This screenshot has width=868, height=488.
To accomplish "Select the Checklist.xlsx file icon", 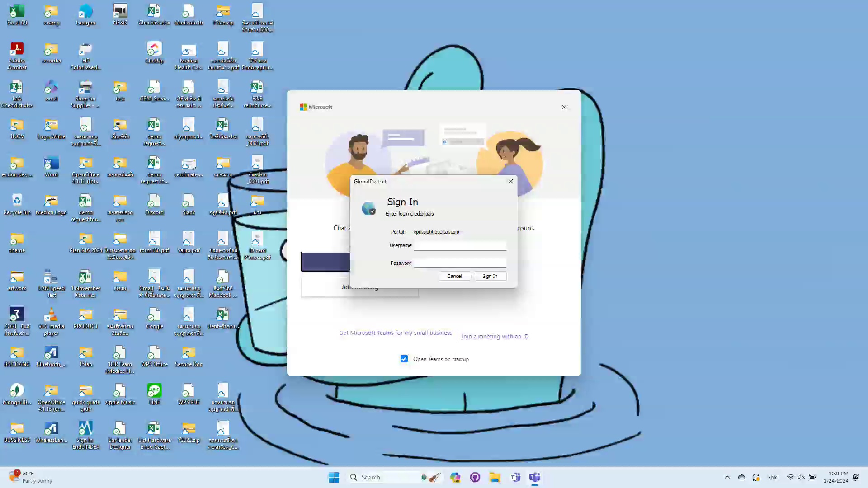I will point(154,15).
